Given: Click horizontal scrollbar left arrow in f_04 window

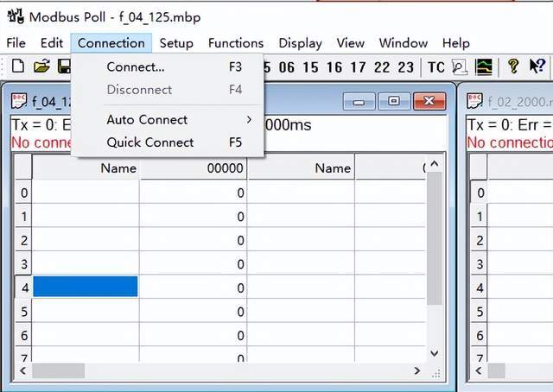Looking at the screenshot, I should (x=23, y=370).
